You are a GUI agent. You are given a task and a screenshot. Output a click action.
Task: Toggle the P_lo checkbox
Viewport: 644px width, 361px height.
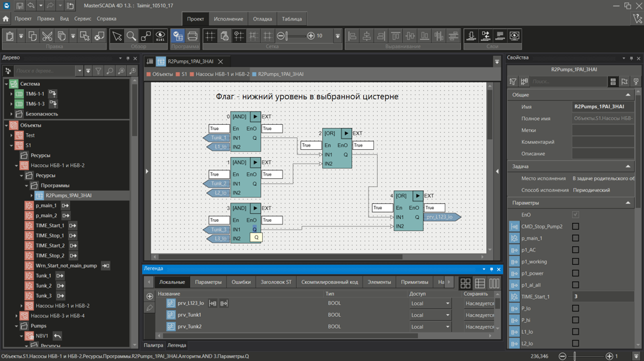click(x=575, y=308)
